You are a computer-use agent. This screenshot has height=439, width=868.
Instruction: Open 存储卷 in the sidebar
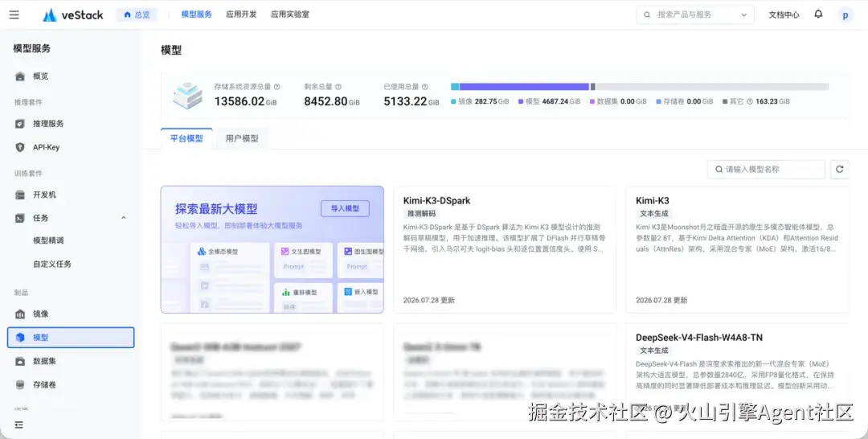pyautogui.click(x=71, y=385)
